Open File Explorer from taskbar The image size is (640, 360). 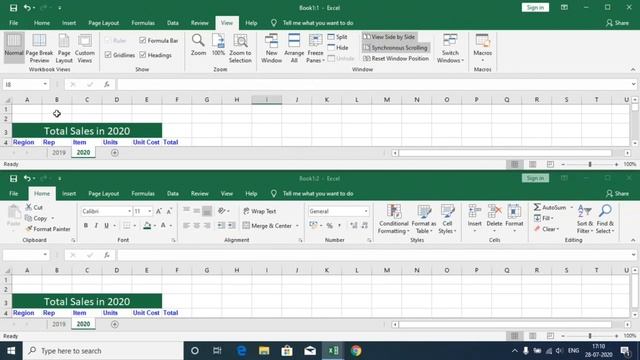pos(264,351)
